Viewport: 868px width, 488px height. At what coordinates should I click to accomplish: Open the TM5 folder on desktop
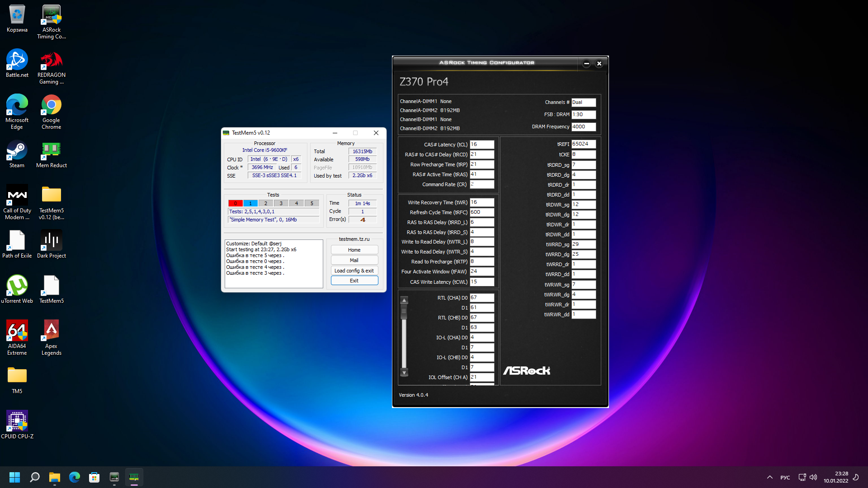pos(17,376)
